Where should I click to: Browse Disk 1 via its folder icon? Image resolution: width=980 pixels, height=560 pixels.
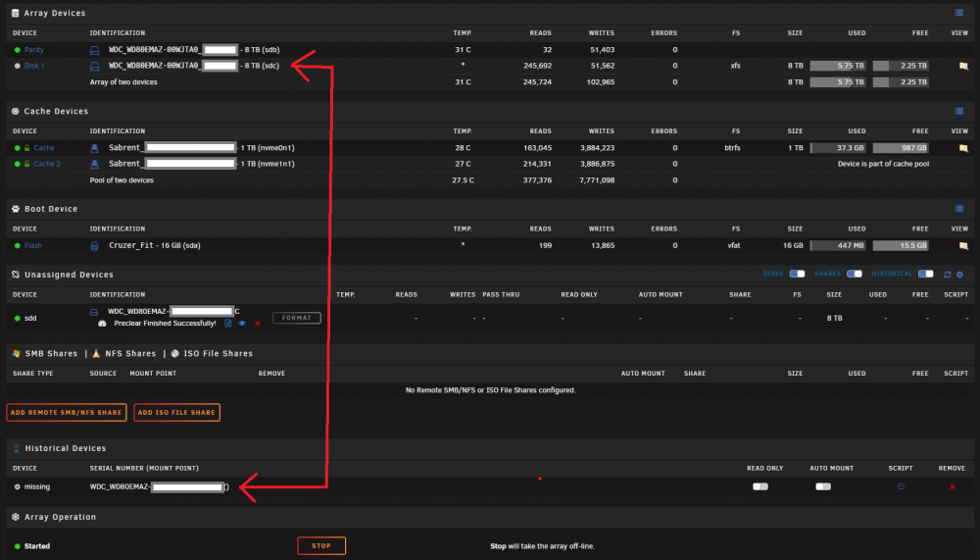[963, 66]
